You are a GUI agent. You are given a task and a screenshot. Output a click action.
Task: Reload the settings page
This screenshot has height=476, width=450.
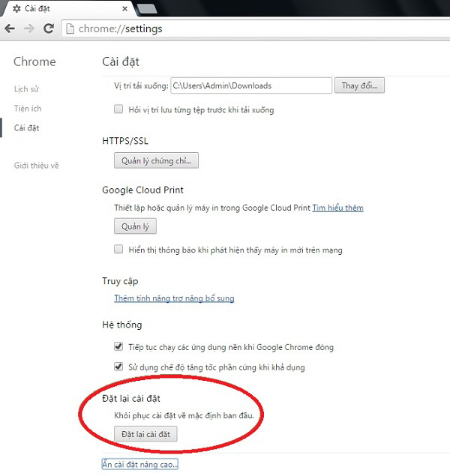(48, 28)
